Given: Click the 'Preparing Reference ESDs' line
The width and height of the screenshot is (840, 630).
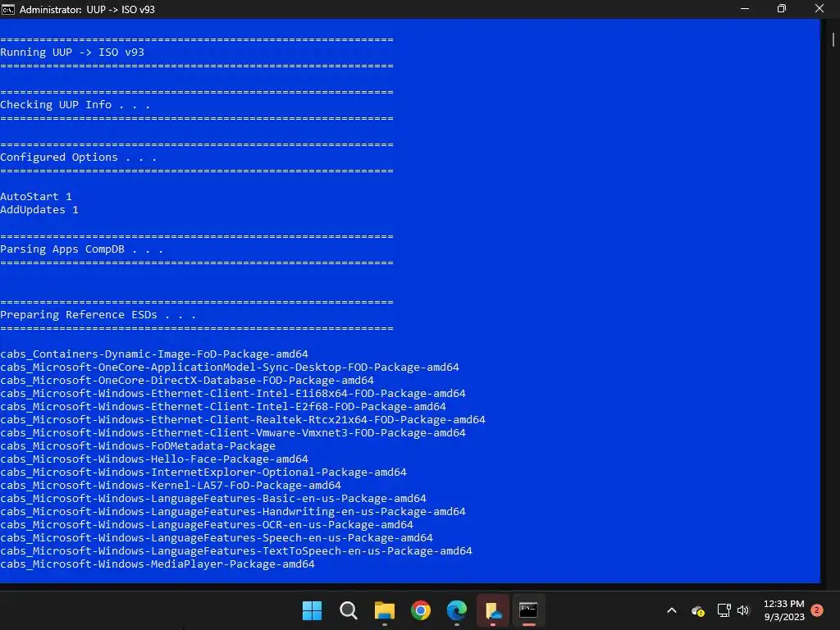Looking at the screenshot, I should 98,315.
